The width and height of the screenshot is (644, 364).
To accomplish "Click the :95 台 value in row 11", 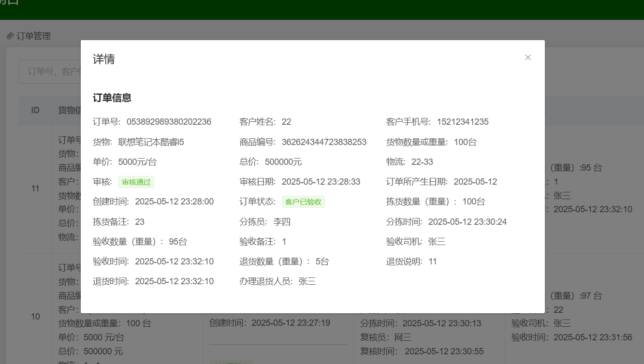I will click(591, 168).
